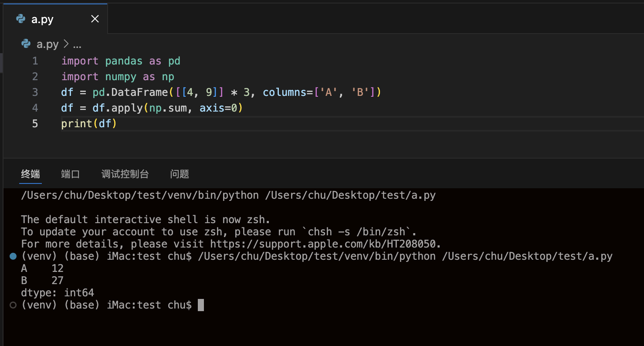Click the 'DataFrame' call on line 3
Viewport: 644px width, 346px height.
[x=139, y=92]
